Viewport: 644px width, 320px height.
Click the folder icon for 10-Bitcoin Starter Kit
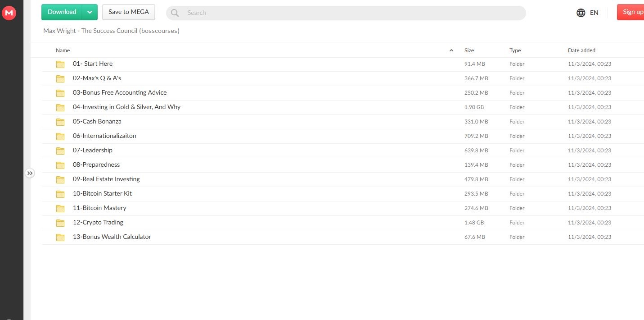pos(60,194)
